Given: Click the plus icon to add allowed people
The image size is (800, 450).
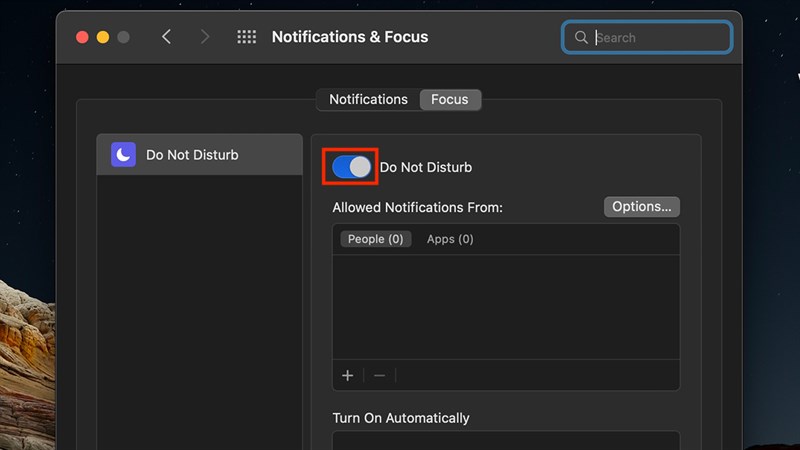Looking at the screenshot, I should (348, 375).
